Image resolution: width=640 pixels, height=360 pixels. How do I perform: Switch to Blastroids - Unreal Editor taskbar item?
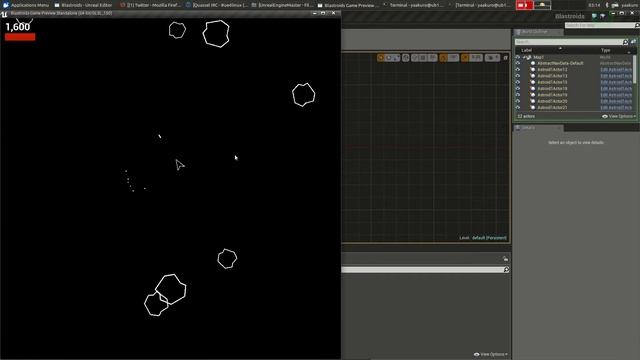pos(83,5)
